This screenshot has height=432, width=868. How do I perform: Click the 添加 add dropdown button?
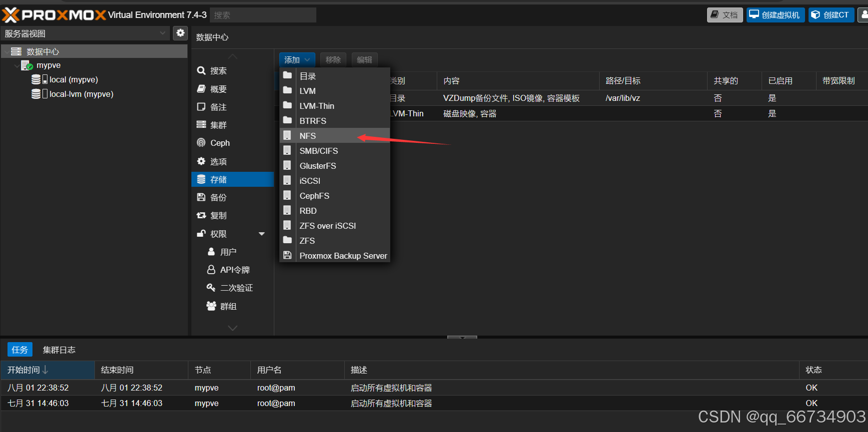point(297,60)
